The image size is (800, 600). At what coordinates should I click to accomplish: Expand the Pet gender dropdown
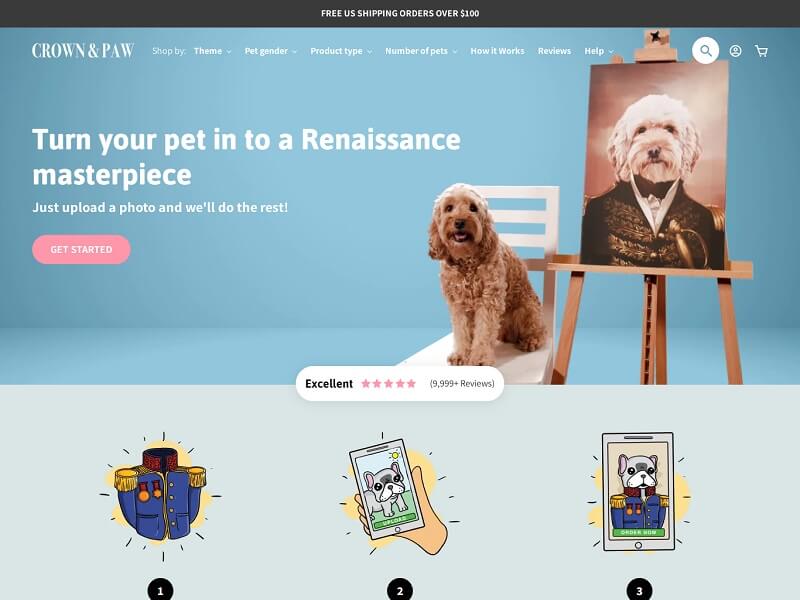pyautogui.click(x=270, y=51)
